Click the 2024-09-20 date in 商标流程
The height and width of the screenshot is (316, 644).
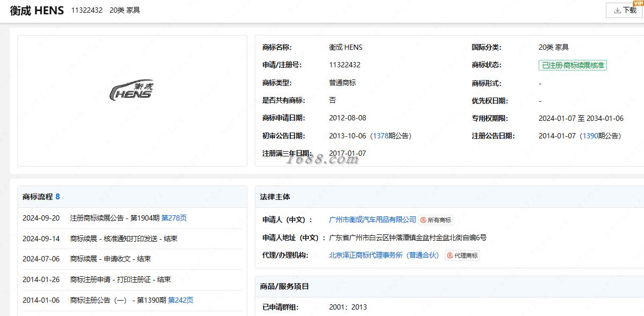click(41, 218)
